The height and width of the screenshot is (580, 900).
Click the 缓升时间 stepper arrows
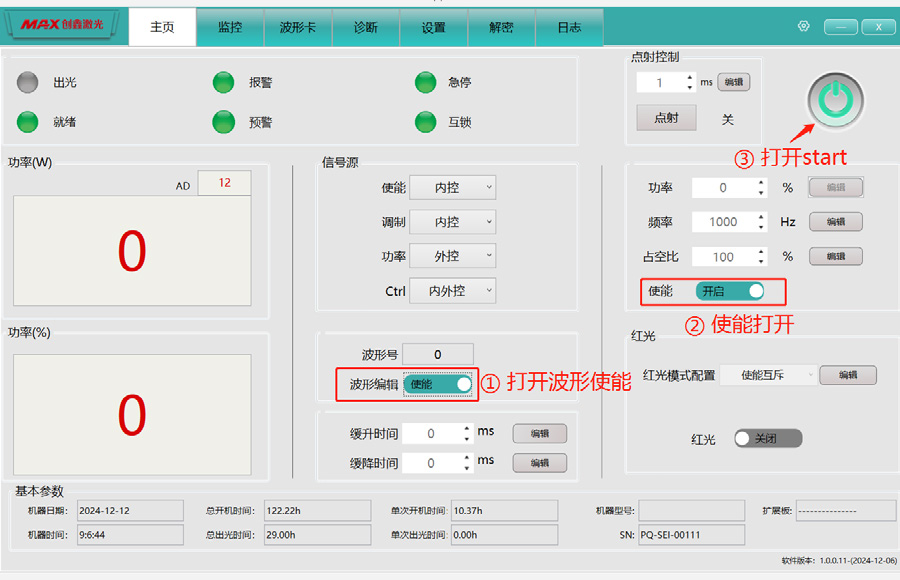click(x=467, y=434)
